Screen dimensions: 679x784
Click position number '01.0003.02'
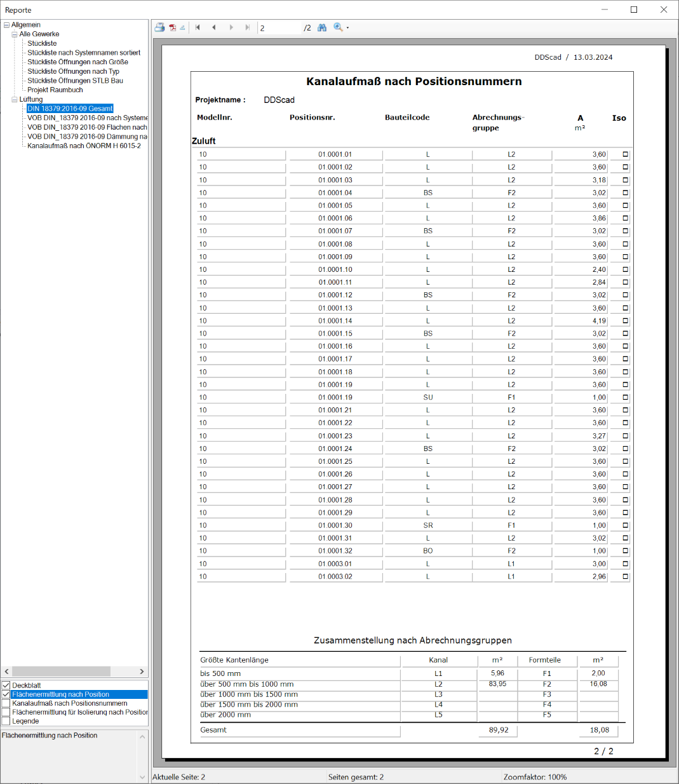[335, 577]
